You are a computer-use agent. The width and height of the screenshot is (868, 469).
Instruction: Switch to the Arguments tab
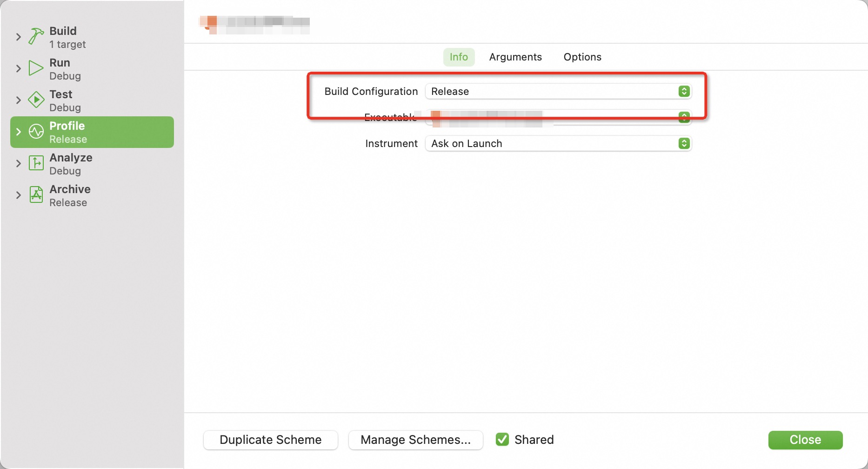(x=515, y=57)
